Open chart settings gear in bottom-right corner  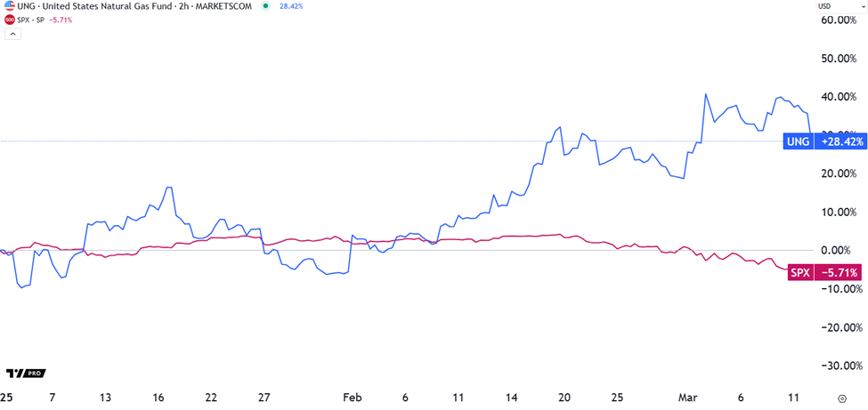click(x=842, y=399)
